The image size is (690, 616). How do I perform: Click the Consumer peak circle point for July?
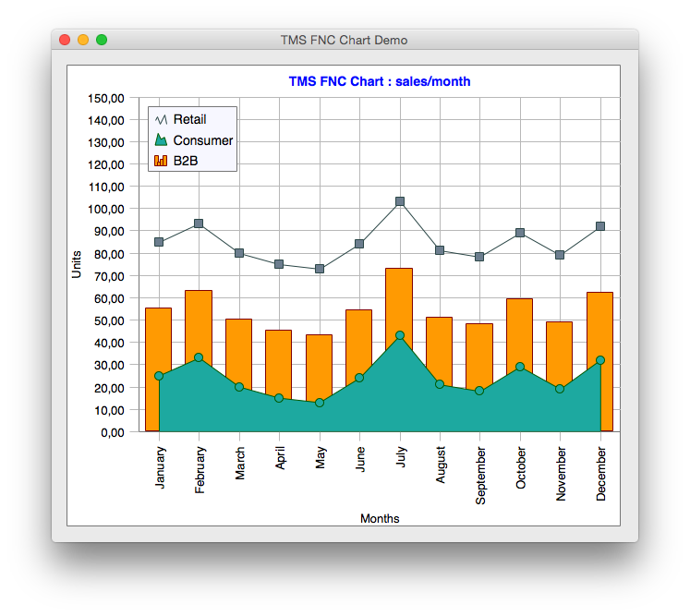[400, 335]
